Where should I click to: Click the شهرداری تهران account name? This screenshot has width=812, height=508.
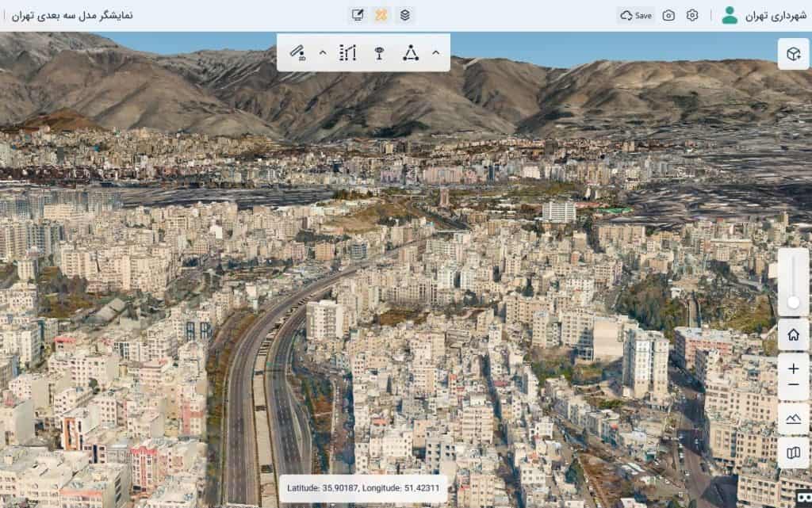point(772,15)
